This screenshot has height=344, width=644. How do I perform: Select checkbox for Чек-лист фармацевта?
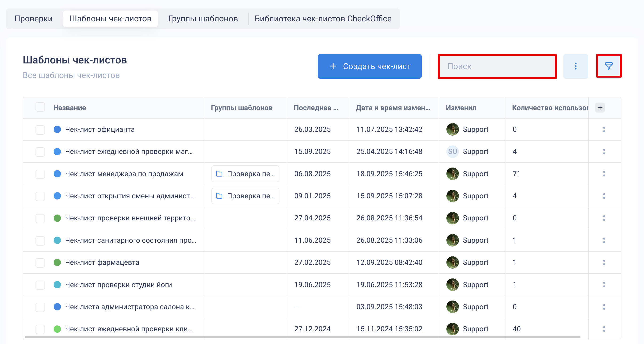click(40, 262)
